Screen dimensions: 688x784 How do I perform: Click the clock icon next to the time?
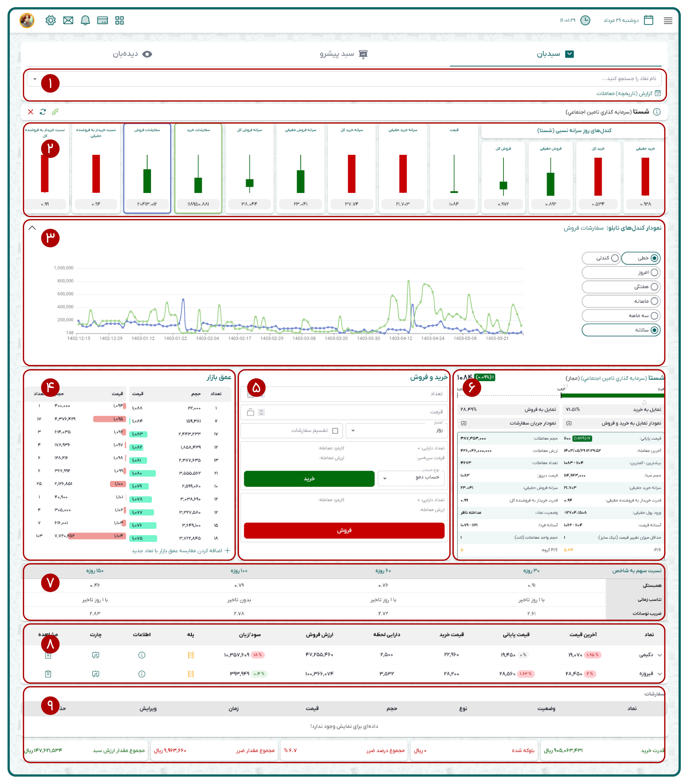point(585,20)
